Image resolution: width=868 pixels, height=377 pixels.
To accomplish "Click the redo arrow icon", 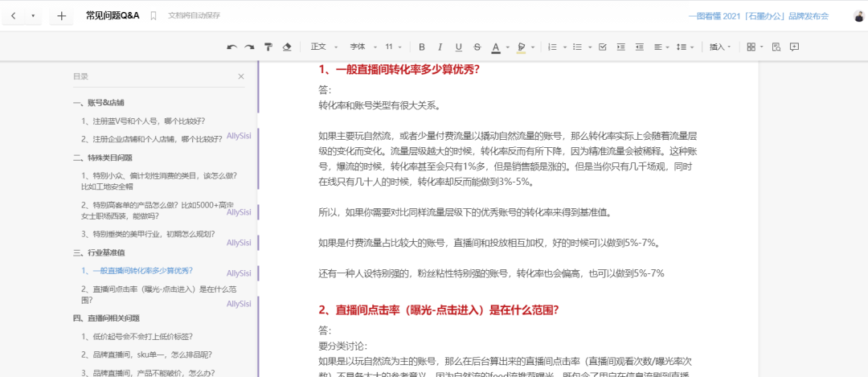I will 250,47.
